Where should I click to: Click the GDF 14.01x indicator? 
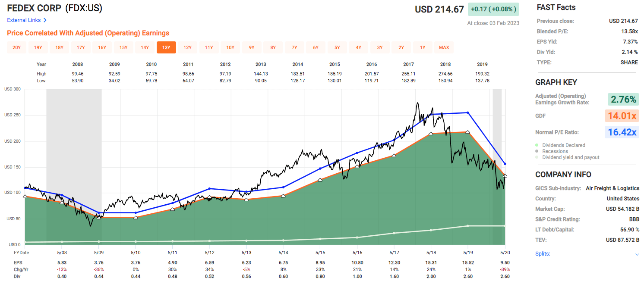point(623,116)
